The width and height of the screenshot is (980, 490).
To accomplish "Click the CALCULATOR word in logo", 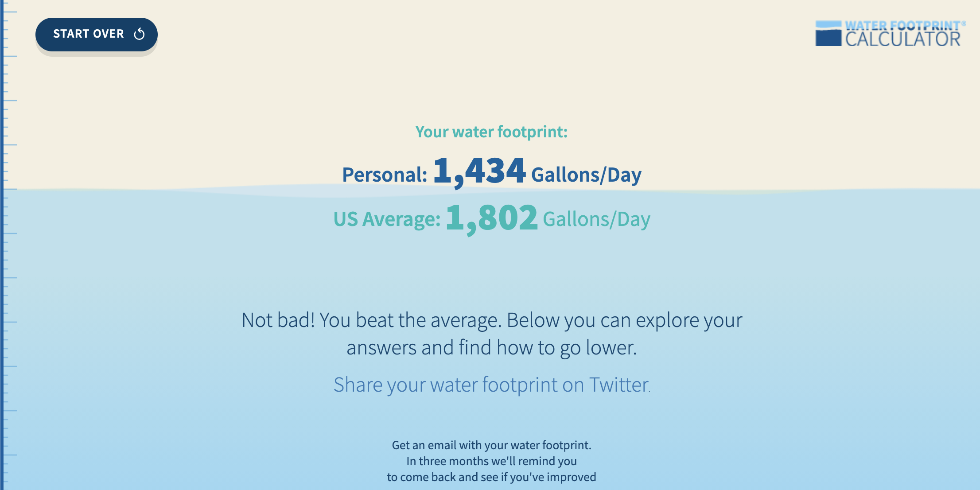I will pyautogui.click(x=903, y=39).
